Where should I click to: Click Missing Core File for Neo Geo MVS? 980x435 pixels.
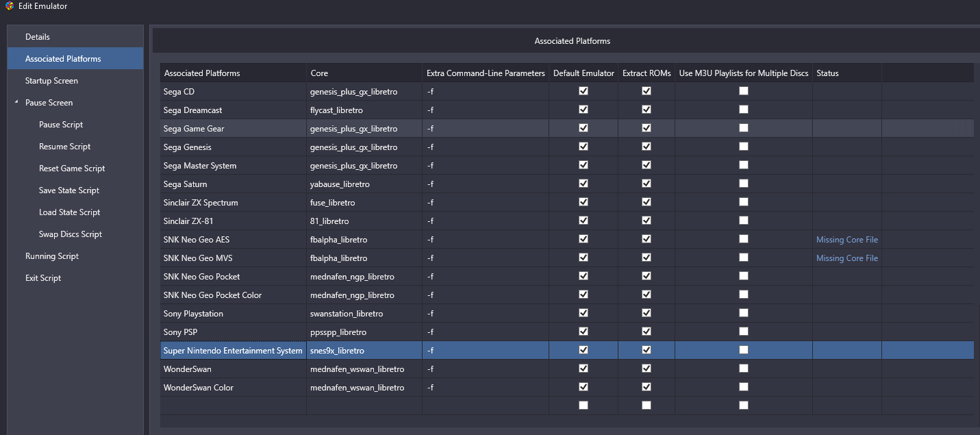847,258
